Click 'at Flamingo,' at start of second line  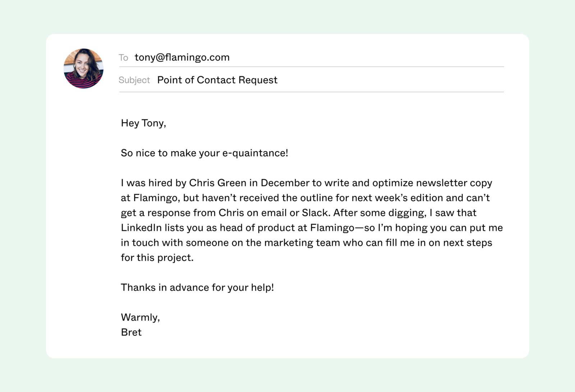tap(151, 198)
